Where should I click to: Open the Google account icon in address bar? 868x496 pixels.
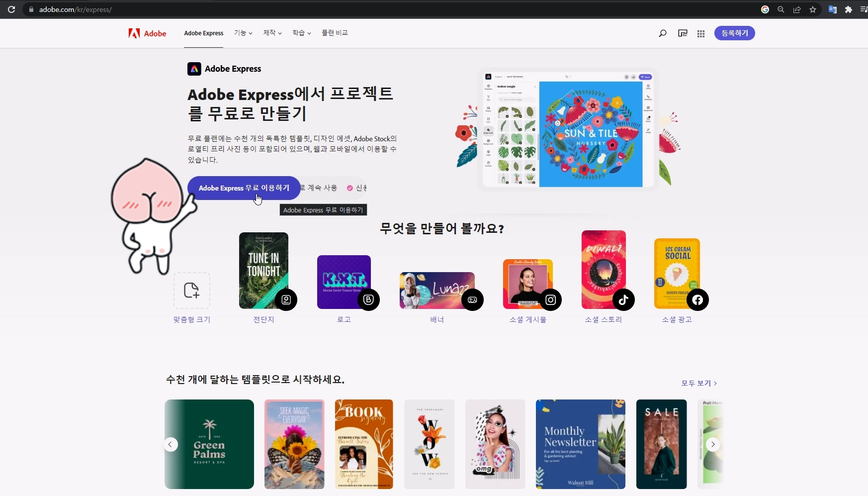(x=765, y=9)
